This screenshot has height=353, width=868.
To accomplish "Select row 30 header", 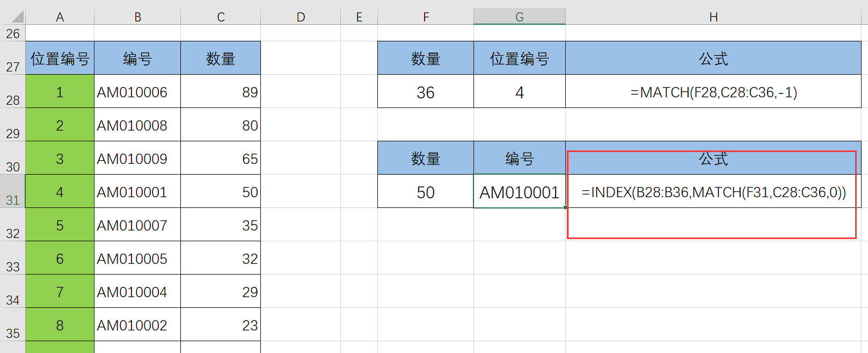I will coord(13,158).
